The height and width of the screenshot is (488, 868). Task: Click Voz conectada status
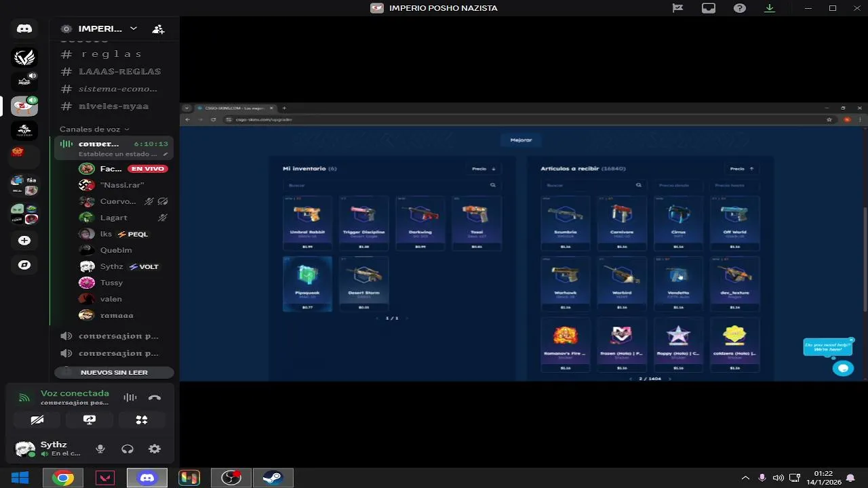tap(75, 393)
